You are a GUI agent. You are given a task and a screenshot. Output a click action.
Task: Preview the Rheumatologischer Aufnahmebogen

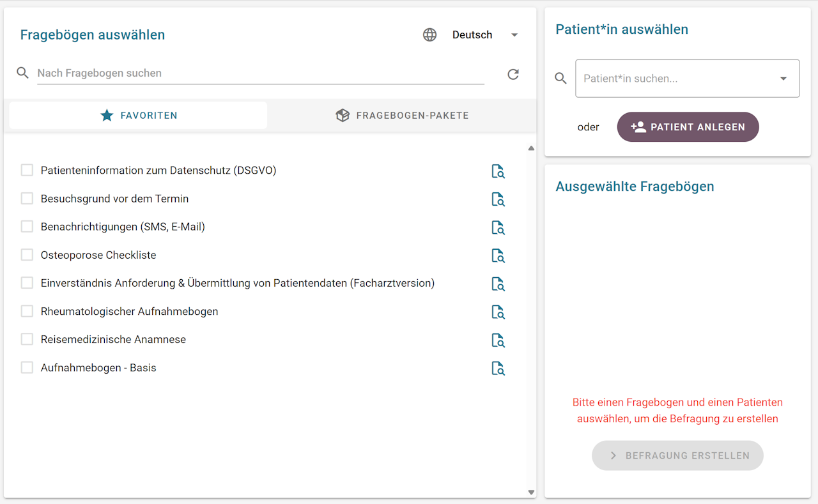tap(498, 312)
